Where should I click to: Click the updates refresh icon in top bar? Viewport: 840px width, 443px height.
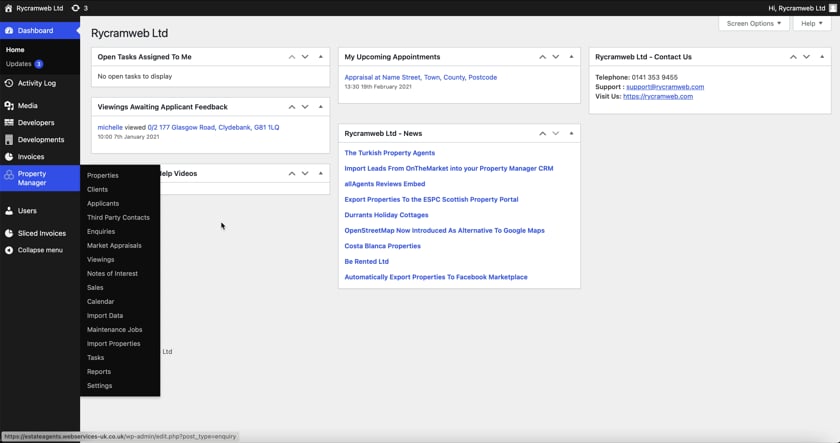pos(75,8)
